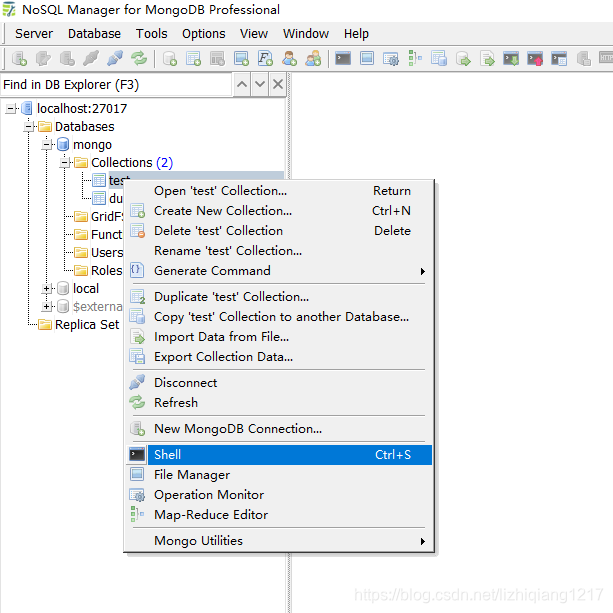The width and height of the screenshot is (613, 613).
Task: Select the localhost:27017 server label
Action: pyautogui.click(x=82, y=109)
